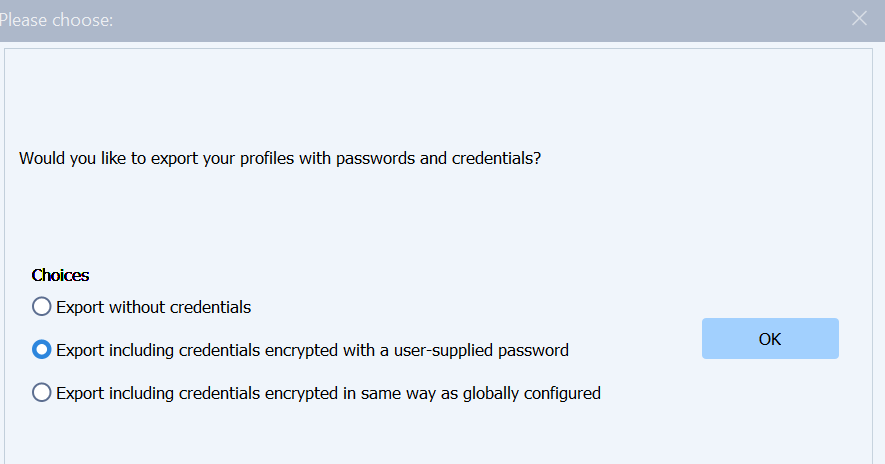Close the "Please choose" dialog with X
Screen dimensions: 885x464
point(859,18)
